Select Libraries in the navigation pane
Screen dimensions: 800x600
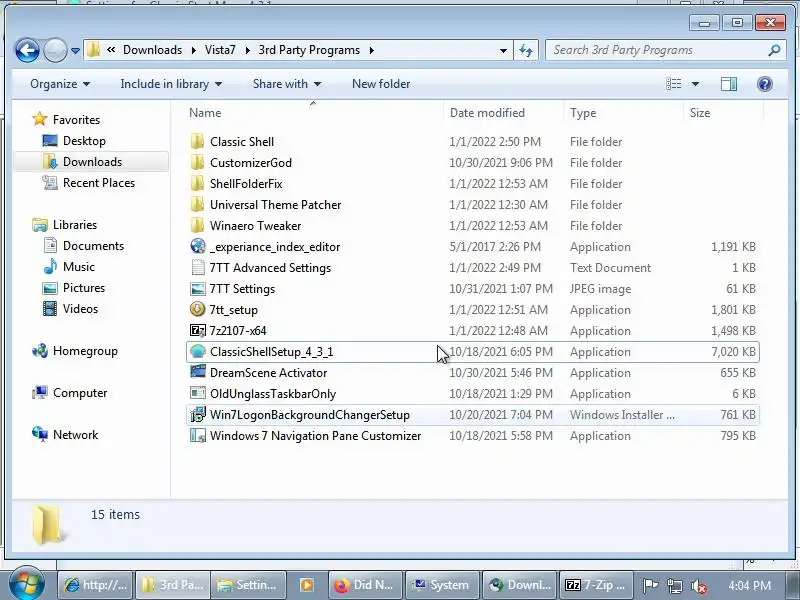[x=74, y=225]
